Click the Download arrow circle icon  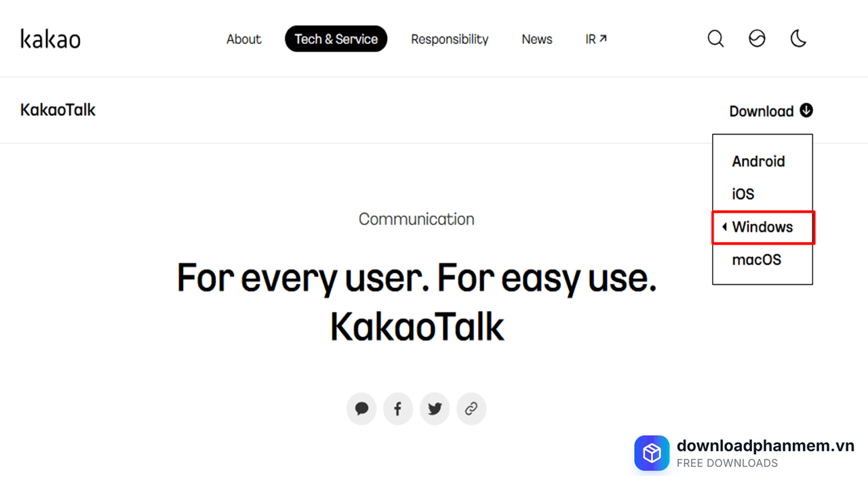[806, 110]
